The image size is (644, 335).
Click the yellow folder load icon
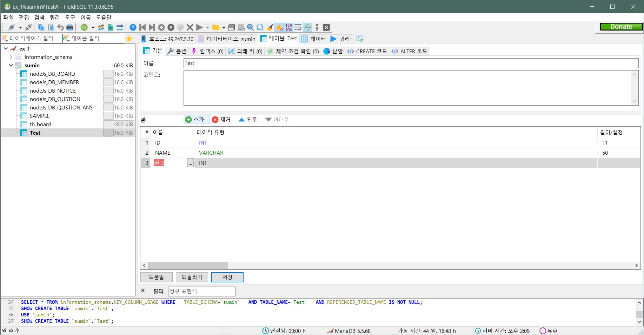coord(216,27)
